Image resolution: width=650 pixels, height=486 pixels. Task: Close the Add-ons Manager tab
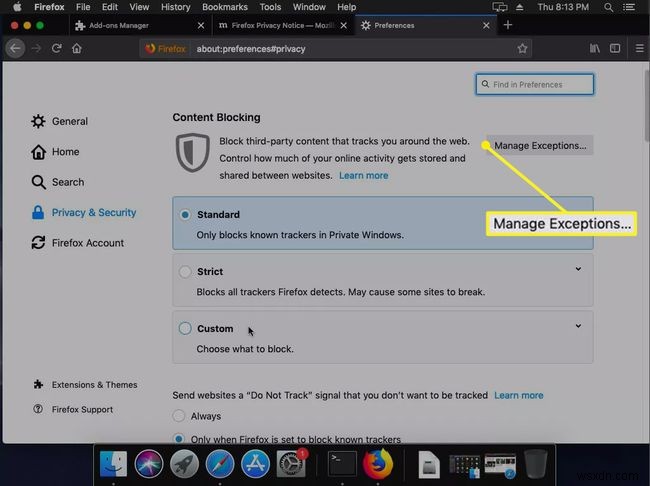(201, 25)
